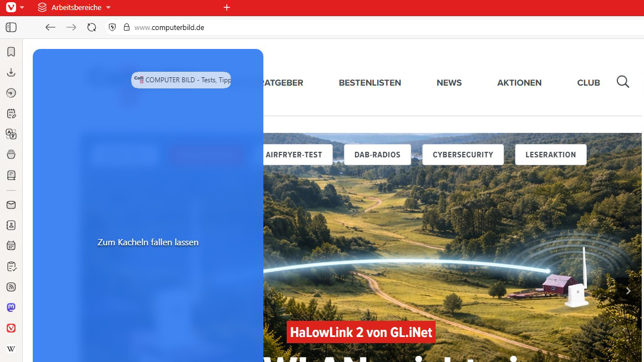This screenshot has height=362, width=644.
Task: Open the Bookmarks panel in the sidebar
Action: pyautogui.click(x=11, y=52)
